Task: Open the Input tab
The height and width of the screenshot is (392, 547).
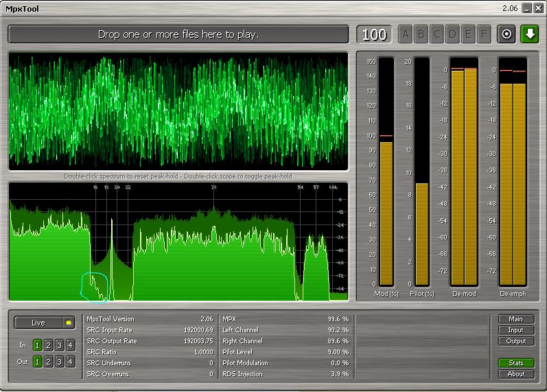Action: [x=516, y=330]
